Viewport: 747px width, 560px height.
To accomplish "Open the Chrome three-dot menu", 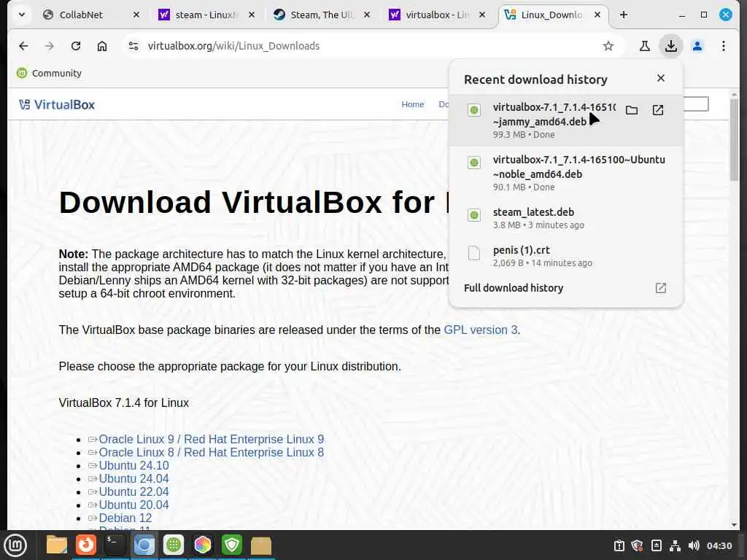I will point(723,46).
